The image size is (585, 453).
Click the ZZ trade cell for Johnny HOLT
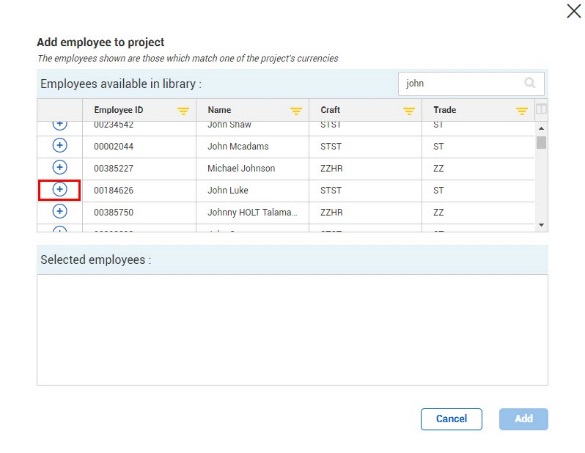pyautogui.click(x=478, y=213)
